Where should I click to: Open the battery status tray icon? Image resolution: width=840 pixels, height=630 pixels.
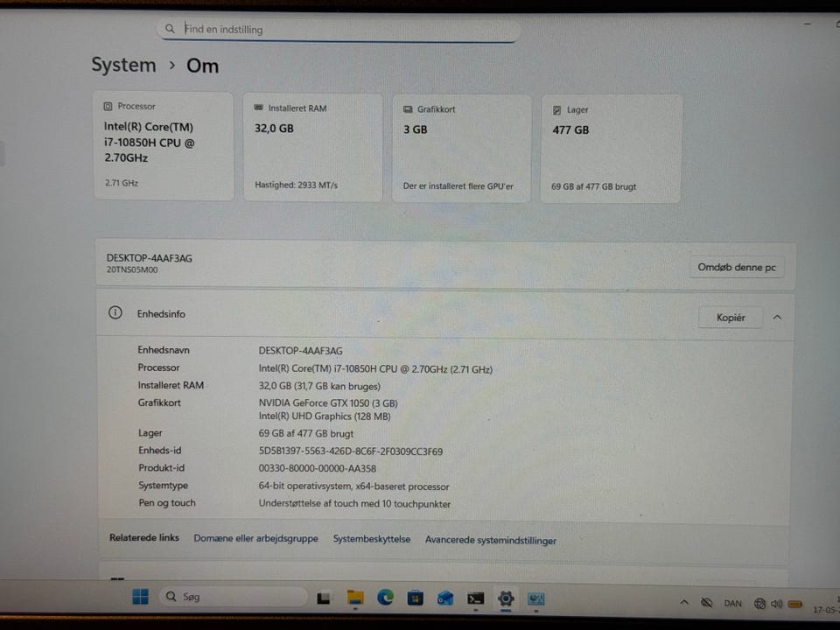(x=795, y=605)
